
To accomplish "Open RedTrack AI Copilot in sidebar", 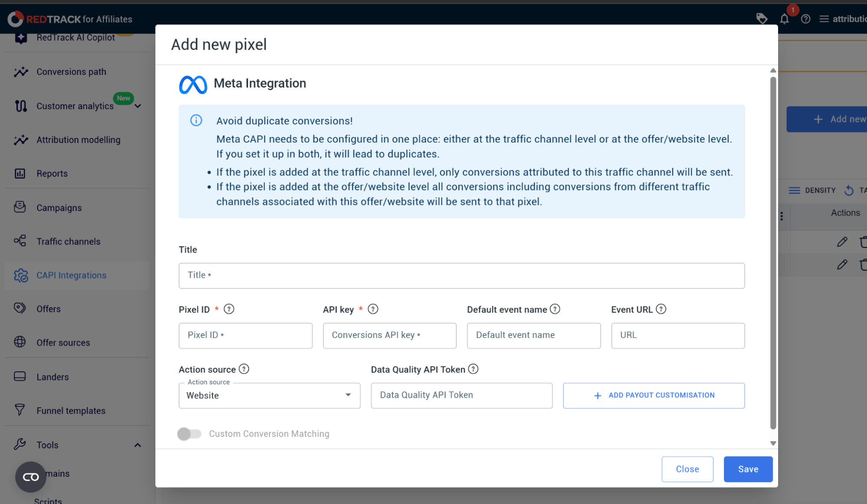I will (x=77, y=38).
